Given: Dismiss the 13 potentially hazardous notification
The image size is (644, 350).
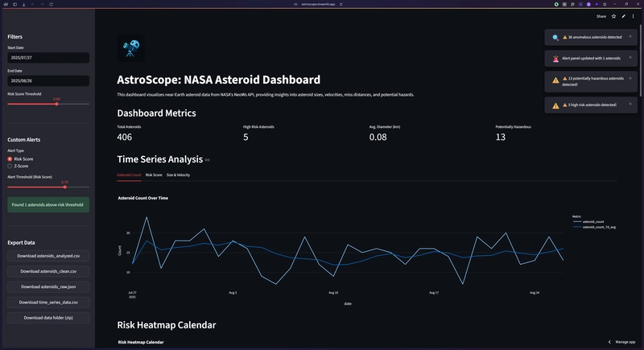Looking at the screenshot, I should (630, 78).
